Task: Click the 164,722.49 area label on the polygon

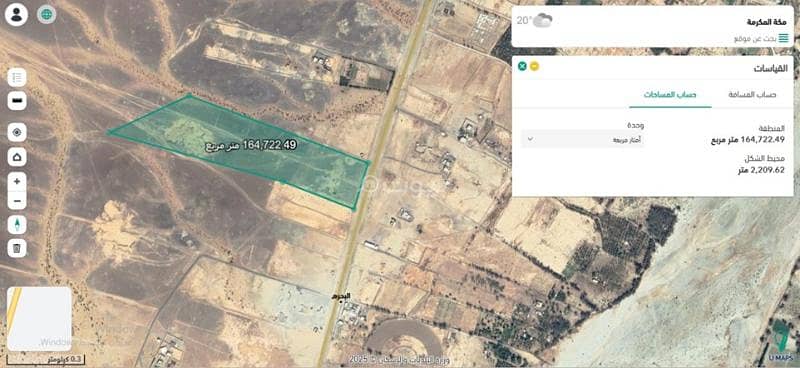Action: coord(251,145)
